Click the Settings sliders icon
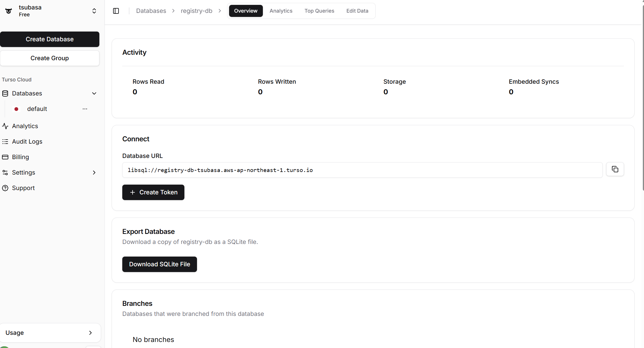This screenshot has height=348, width=644. (x=5, y=173)
